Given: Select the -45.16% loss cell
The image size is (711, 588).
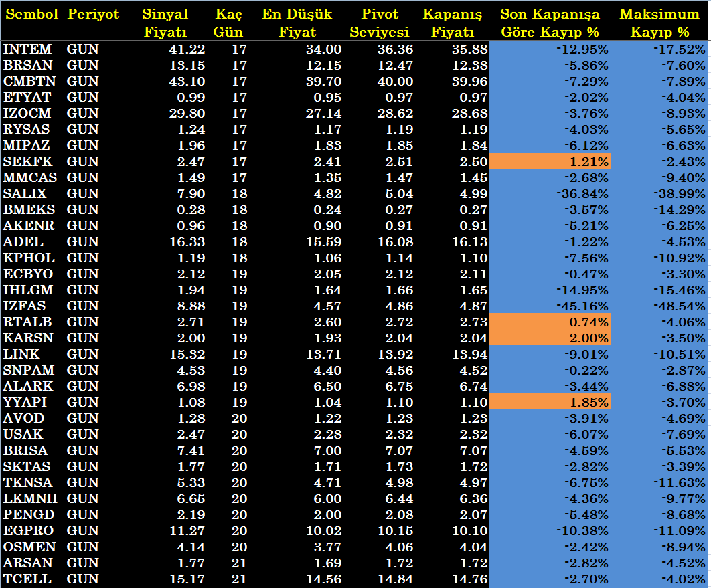Looking at the screenshot, I should 582,306.
